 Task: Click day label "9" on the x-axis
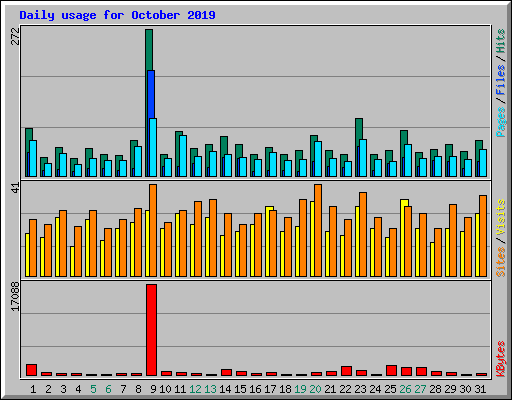coord(153,389)
